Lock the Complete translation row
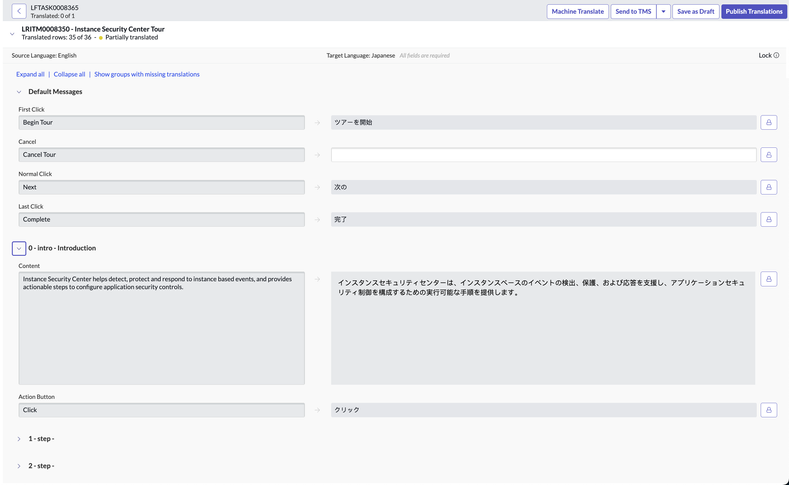Image resolution: width=789 pixels, height=485 pixels. (x=768, y=219)
